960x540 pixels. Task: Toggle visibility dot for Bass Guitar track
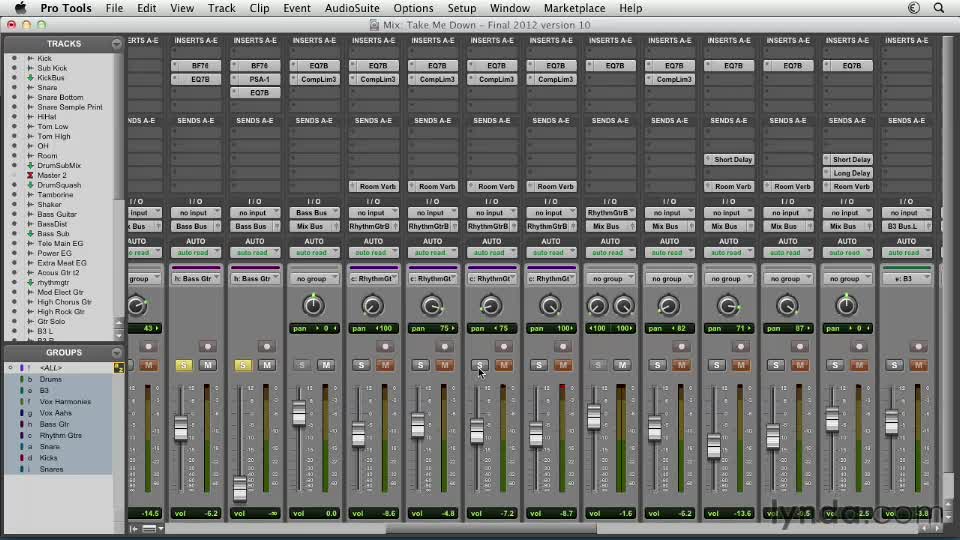coord(14,214)
